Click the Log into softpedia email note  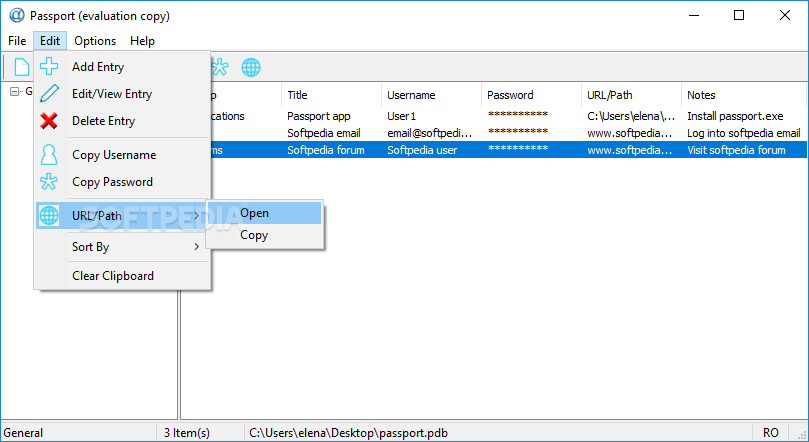click(743, 133)
